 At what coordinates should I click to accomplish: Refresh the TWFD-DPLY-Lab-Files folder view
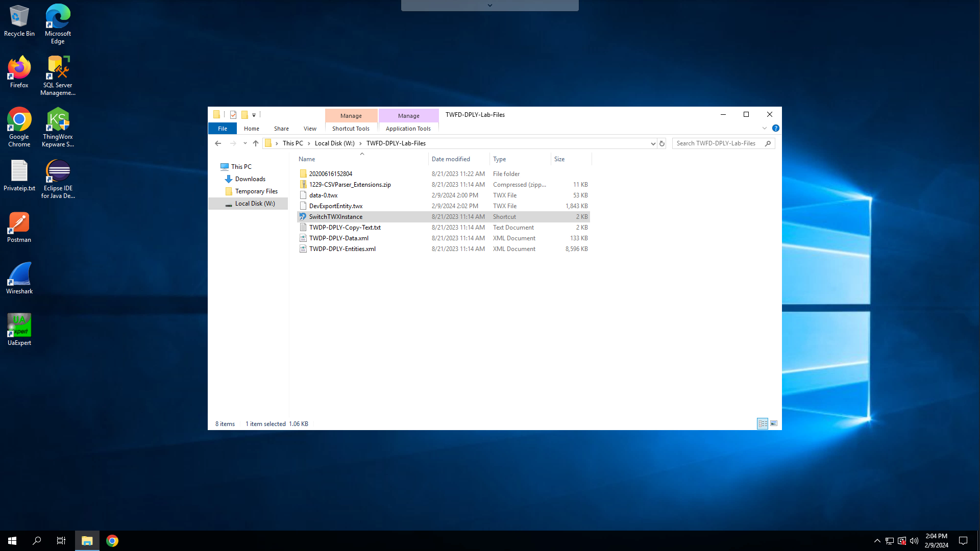(x=662, y=143)
